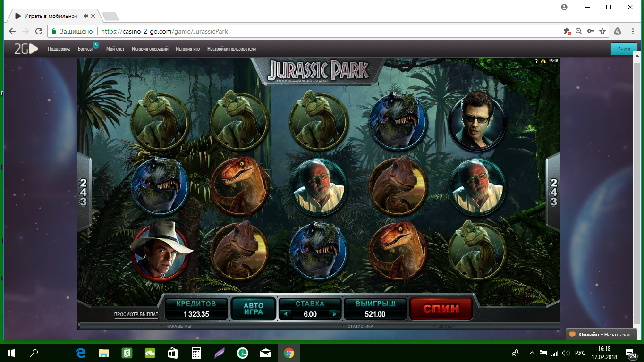Open the Просмотр выплат link
This screenshot has height=362, width=644.
tap(136, 314)
